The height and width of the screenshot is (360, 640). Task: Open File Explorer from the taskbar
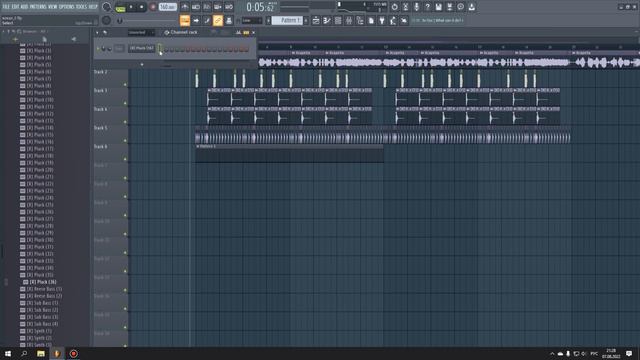[x=41, y=353]
